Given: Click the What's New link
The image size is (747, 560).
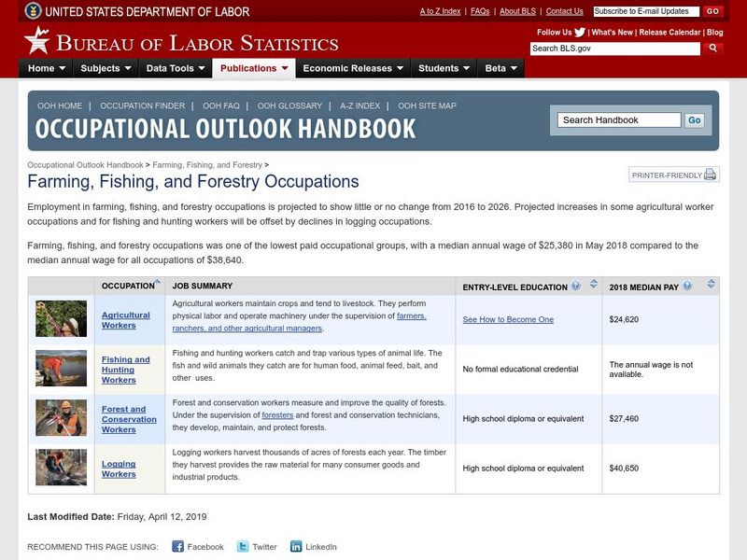Looking at the screenshot, I should [612, 33].
